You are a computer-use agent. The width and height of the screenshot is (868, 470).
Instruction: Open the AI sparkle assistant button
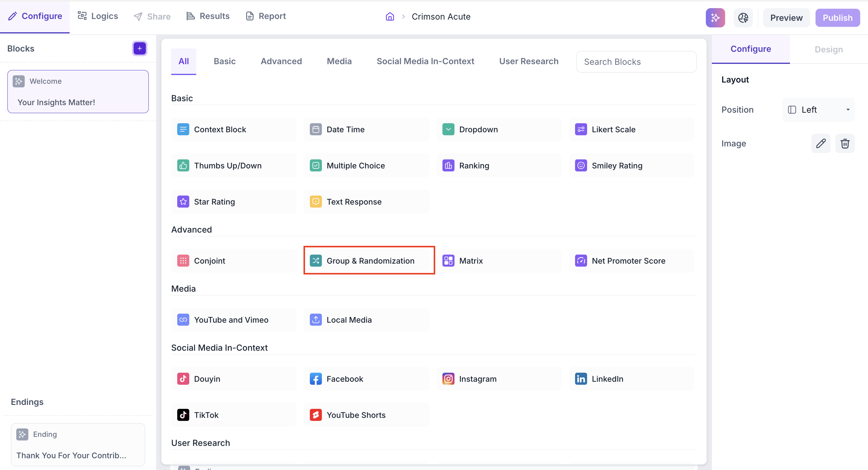pyautogui.click(x=715, y=17)
